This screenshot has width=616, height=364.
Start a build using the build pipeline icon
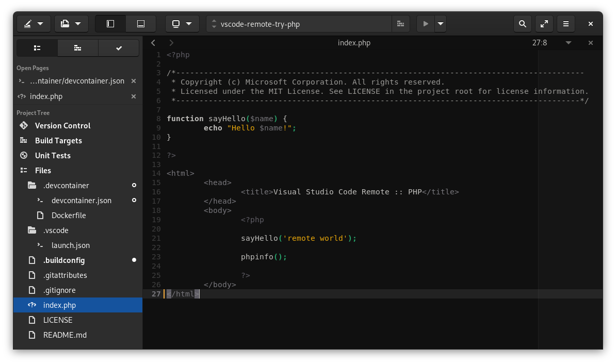pyautogui.click(x=400, y=24)
